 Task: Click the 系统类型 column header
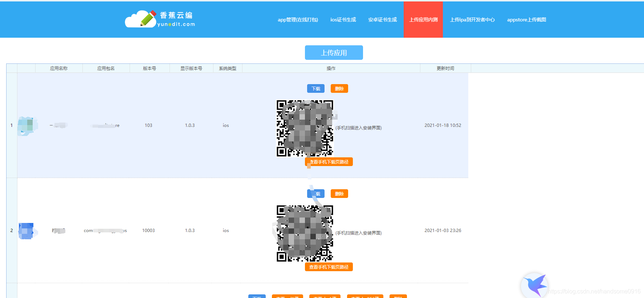[228, 68]
